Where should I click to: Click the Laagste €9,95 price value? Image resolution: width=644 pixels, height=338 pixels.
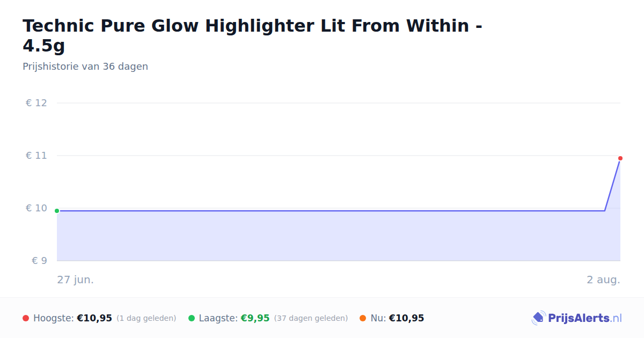click(x=255, y=318)
